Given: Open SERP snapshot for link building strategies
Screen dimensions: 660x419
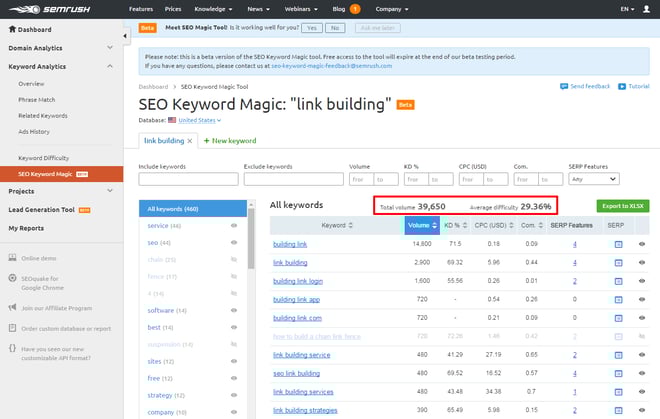Looking at the screenshot, I should tap(618, 410).
